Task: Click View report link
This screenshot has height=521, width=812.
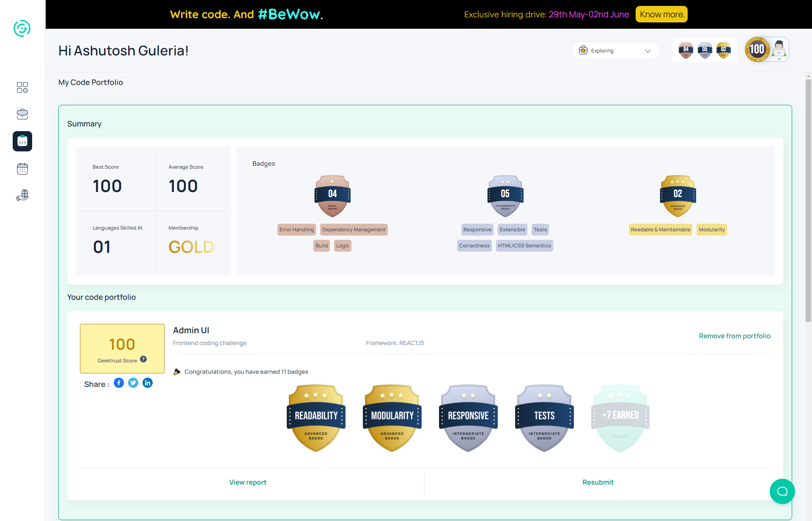Action: (248, 482)
